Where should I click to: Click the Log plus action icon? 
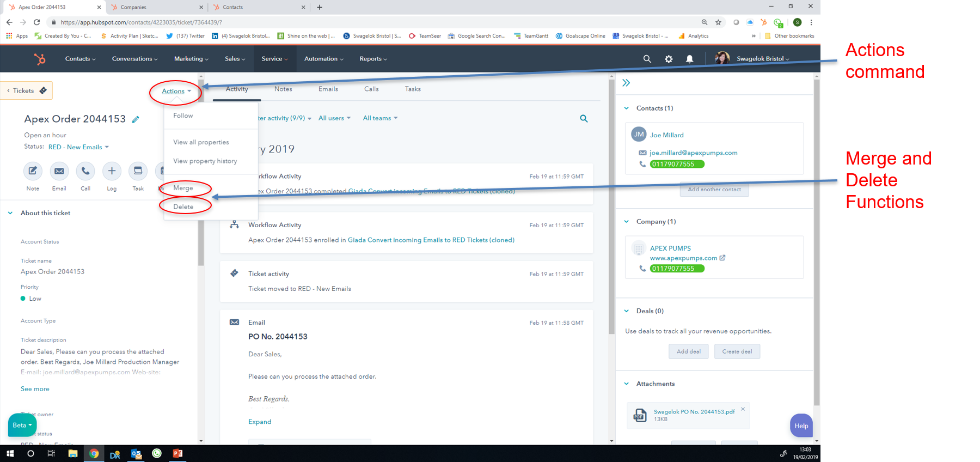pyautogui.click(x=112, y=171)
